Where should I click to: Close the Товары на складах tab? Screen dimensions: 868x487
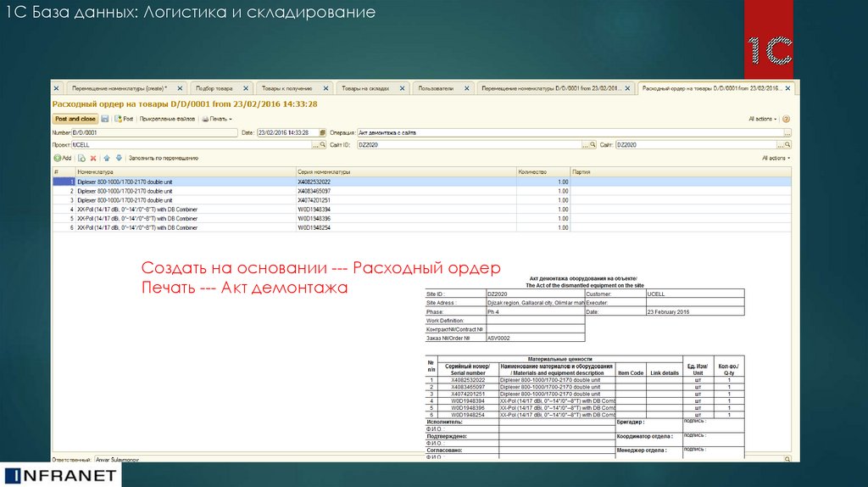pyautogui.click(x=402, y=88)
